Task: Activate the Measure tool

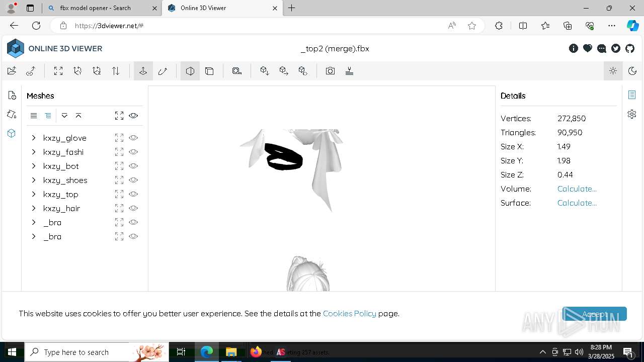Action: [x=237, y=71]
